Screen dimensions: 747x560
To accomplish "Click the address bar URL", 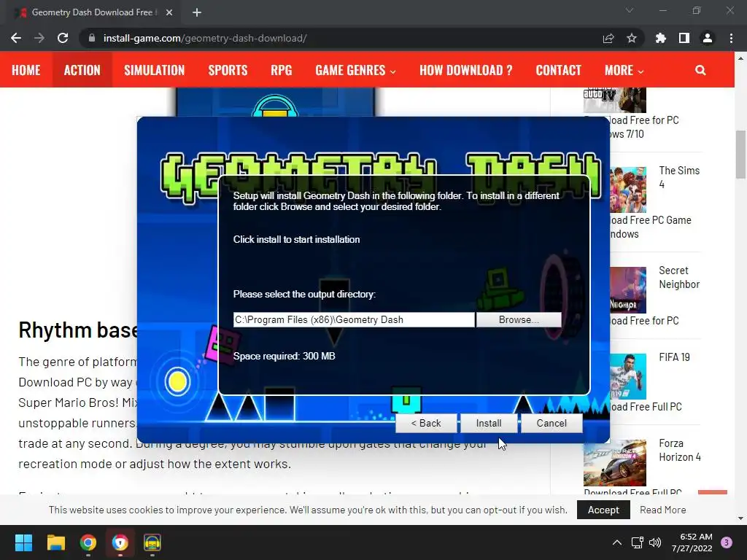I will 205,38.
